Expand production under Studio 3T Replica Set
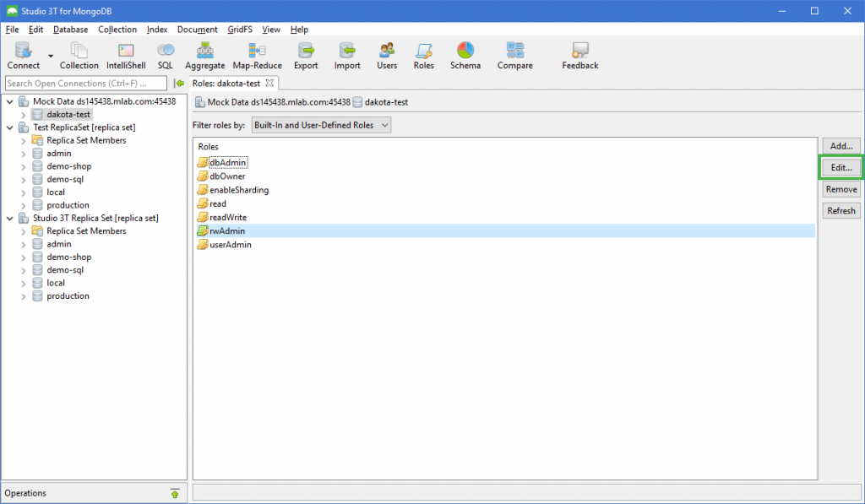This screenshot has height=504, width=865. point(23,296)
